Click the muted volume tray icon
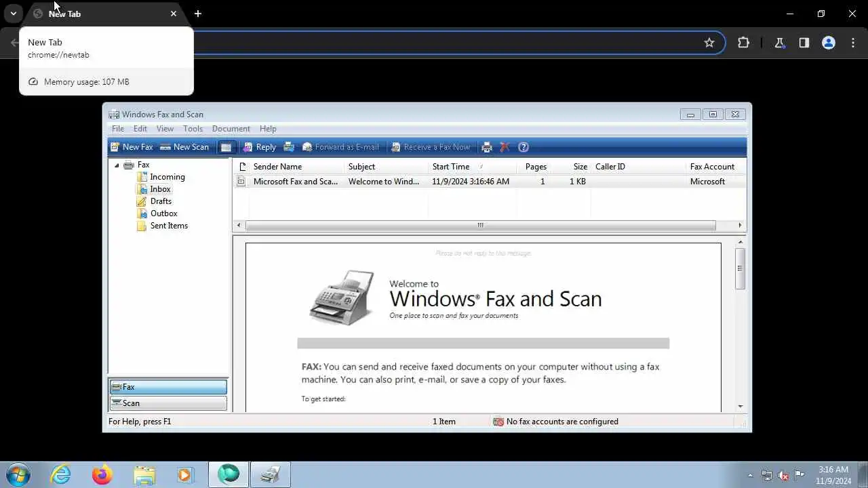Screen dimensions: 868x488 coord(783,475)
